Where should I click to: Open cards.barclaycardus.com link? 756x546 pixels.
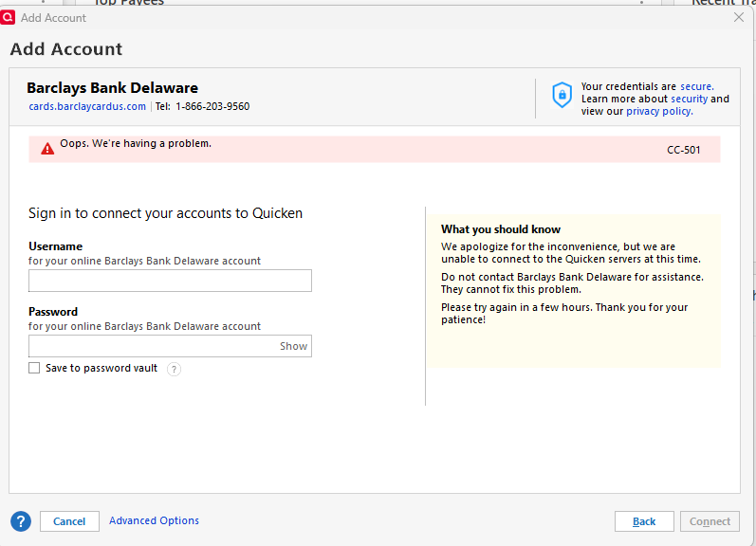coord(87,106)
